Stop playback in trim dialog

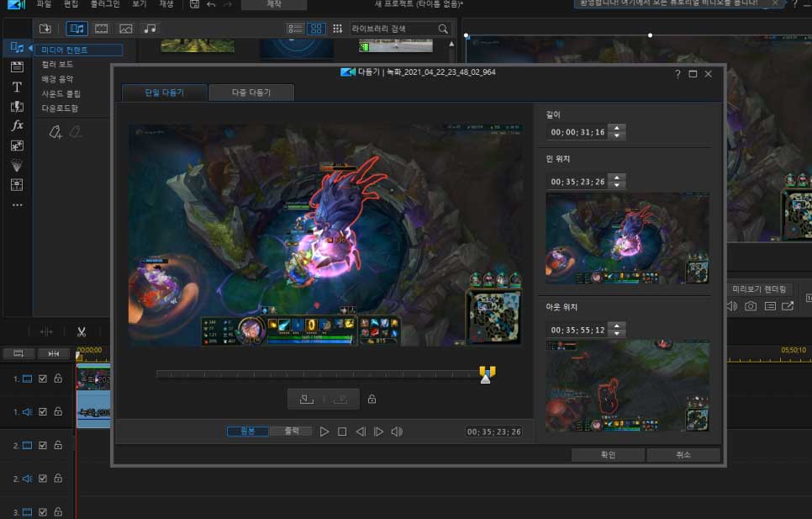click(342, 432)
